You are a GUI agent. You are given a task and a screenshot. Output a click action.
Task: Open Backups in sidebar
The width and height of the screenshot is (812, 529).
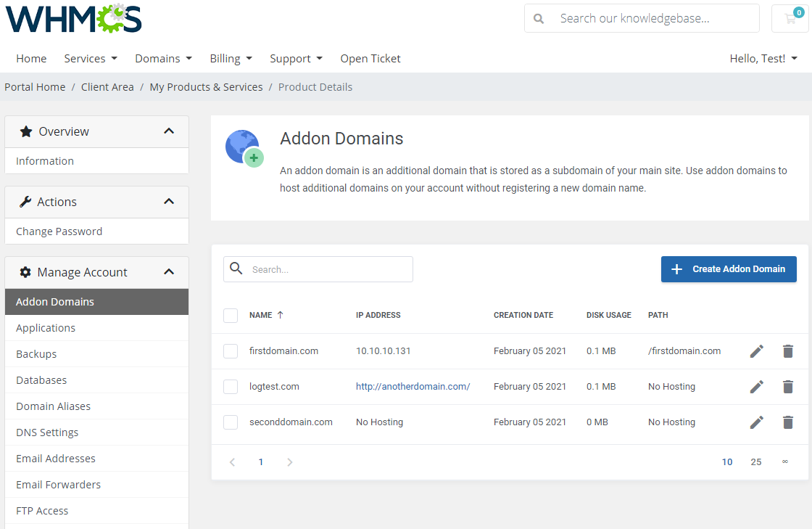click(97, 354)
